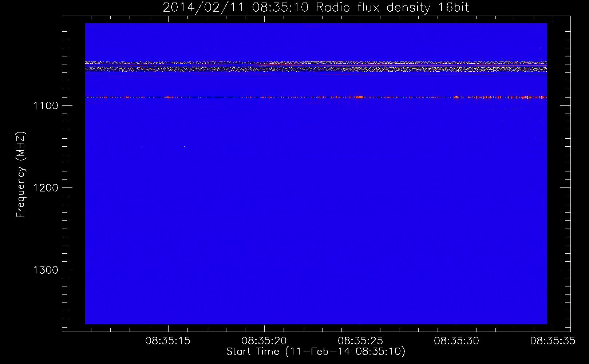The width and height of the screenshot is (589, 364).
Task: Click the 1100 frequency tick label
Action: point(46,106)
